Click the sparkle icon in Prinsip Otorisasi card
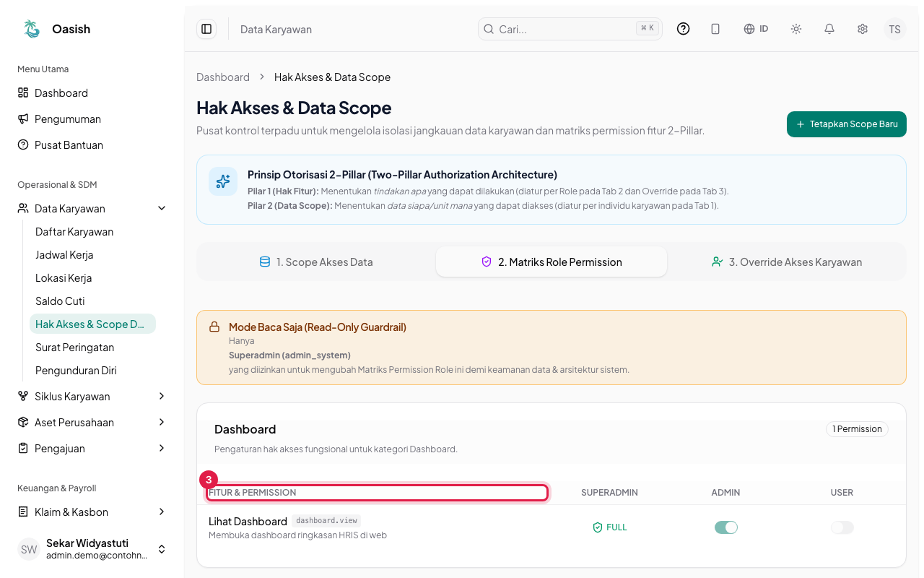Image resolution: width=924 pixels, height=578 pixels. pos(223,181)
